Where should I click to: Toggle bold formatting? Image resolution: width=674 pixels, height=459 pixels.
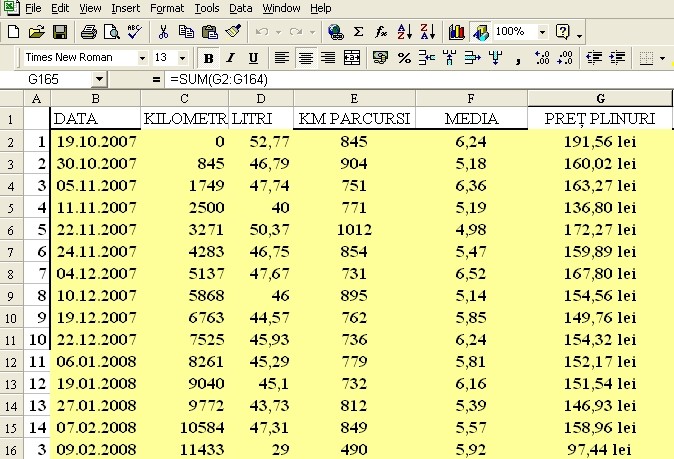209,58
